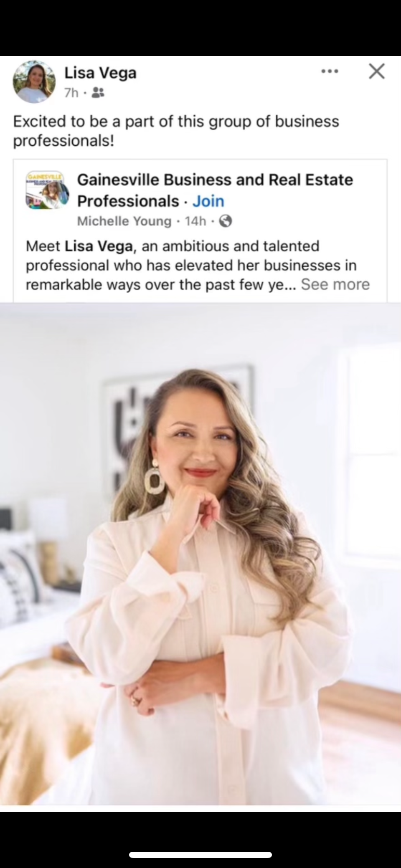Open shared post preview text block
401x868 pixels.
(x=198, y=266)
